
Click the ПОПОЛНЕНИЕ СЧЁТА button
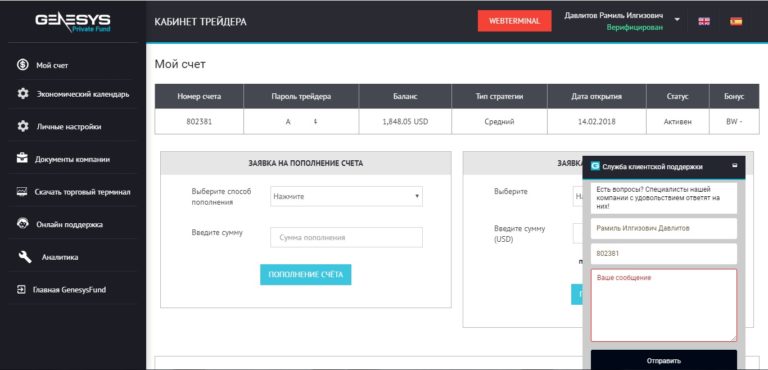point(306,274)
